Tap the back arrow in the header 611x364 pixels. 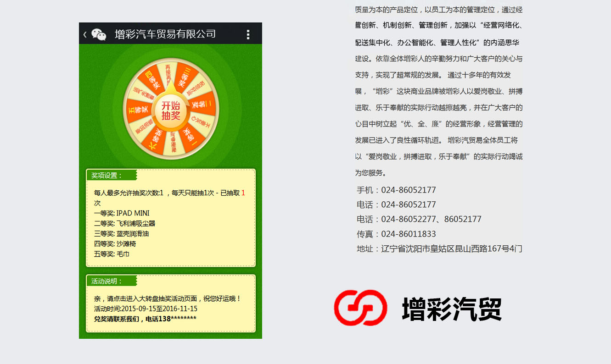[x=85, y=34]
